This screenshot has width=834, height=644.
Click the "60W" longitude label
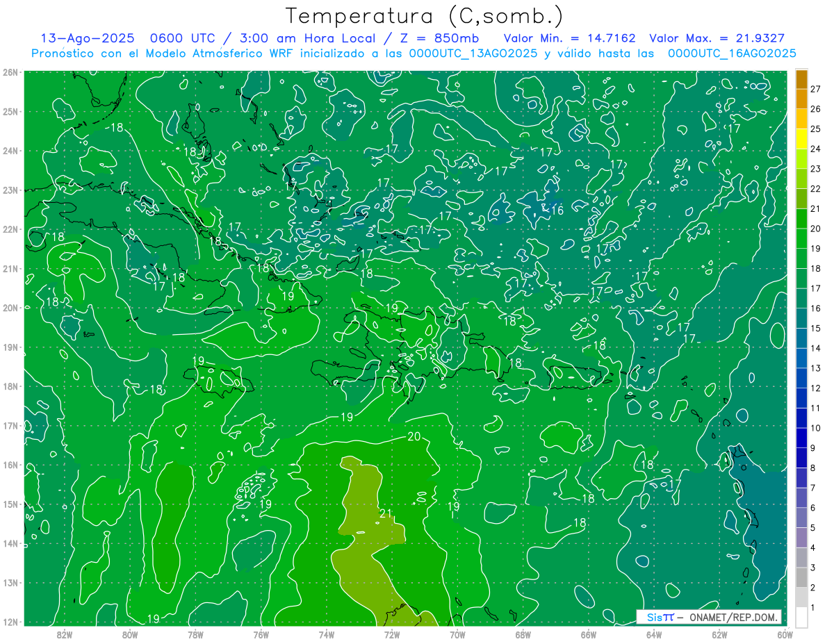[x=785, y=634]
